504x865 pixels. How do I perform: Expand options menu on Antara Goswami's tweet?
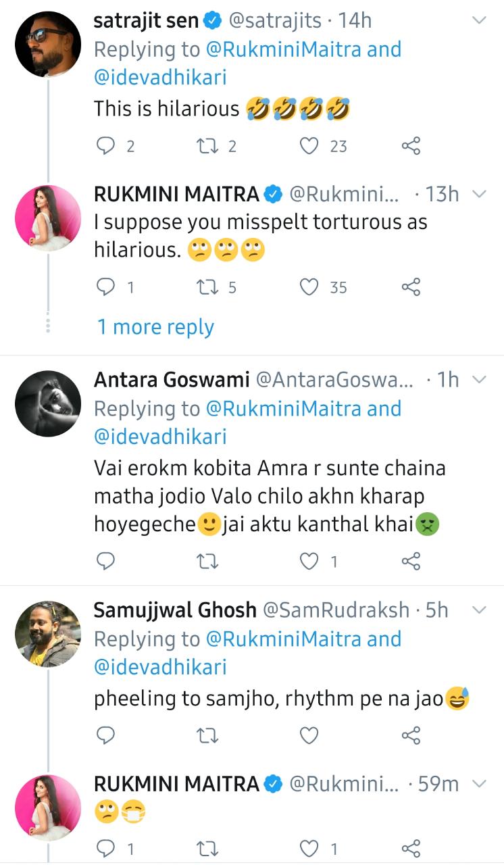click(x=478, y=380)
